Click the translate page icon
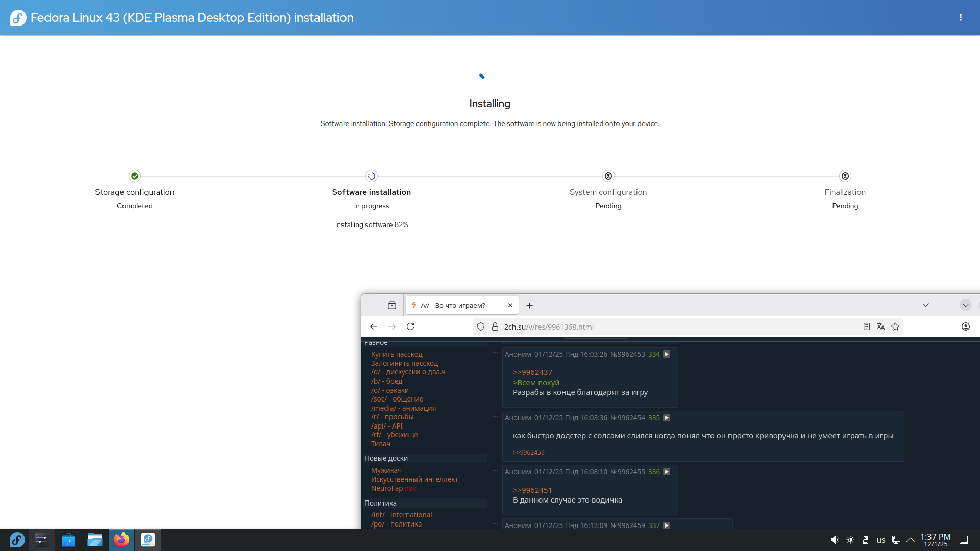980x551 pixels. tap(880, 327)
